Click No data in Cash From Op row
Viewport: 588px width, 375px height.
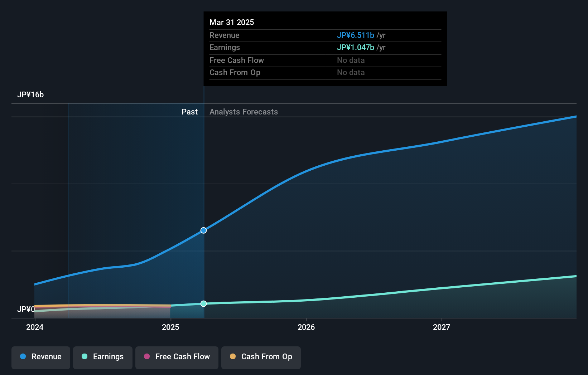tap(351, 72)
